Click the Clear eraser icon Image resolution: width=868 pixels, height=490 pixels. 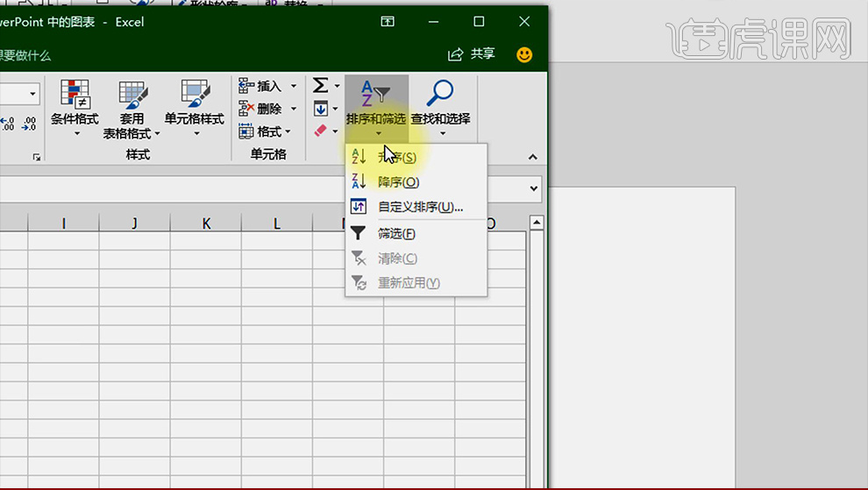pyautogui.click(x=321, y=131)
